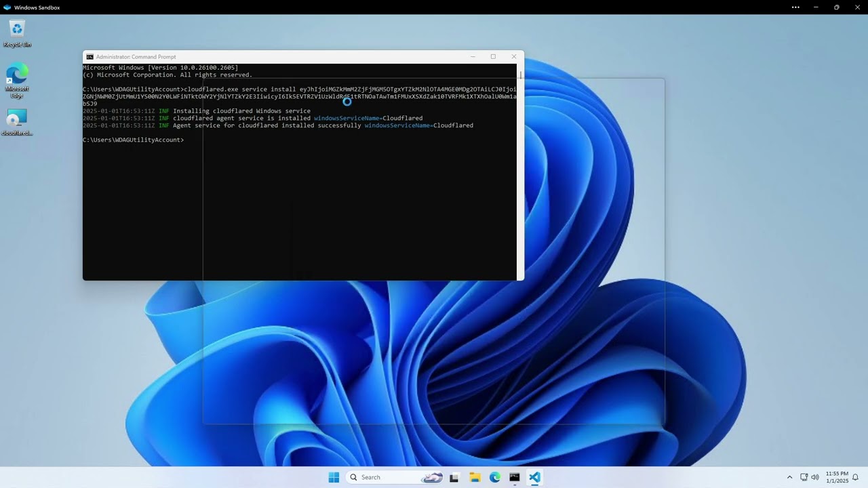This screenshot has height=488, width=868.
Task: Click '(c) Microsoft Corporation. All rights reserved.' line
Action: click(167, 75)
